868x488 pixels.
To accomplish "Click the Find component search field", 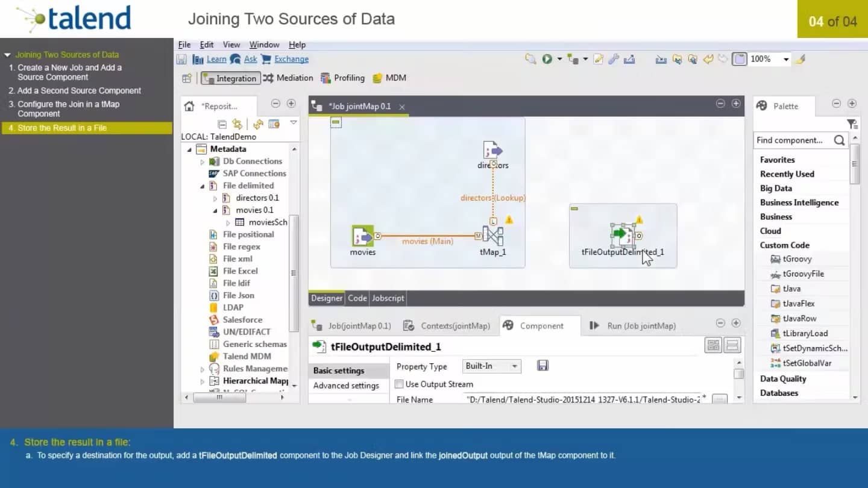I will (791, 140).
